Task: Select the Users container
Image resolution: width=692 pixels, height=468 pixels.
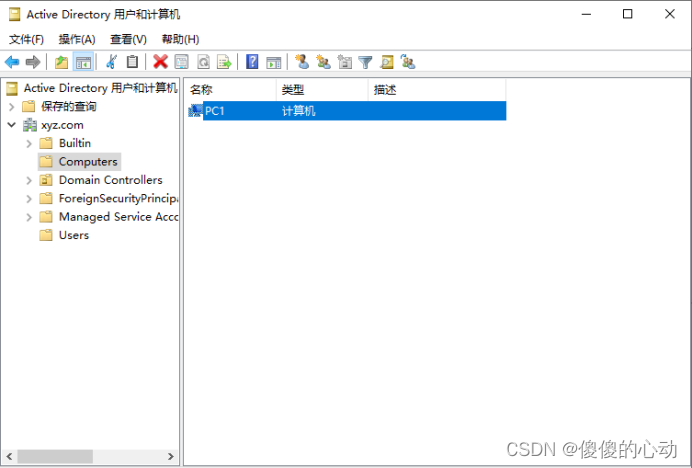Action: pos(74,235)
